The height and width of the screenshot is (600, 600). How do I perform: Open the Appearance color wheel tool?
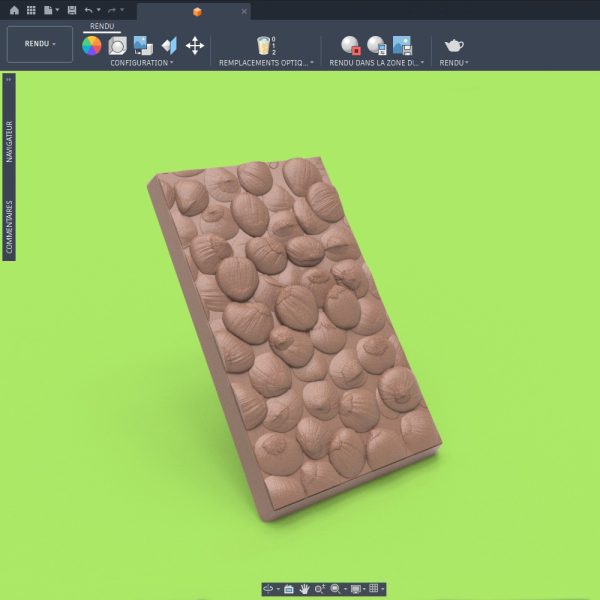[x=92, y=46]
